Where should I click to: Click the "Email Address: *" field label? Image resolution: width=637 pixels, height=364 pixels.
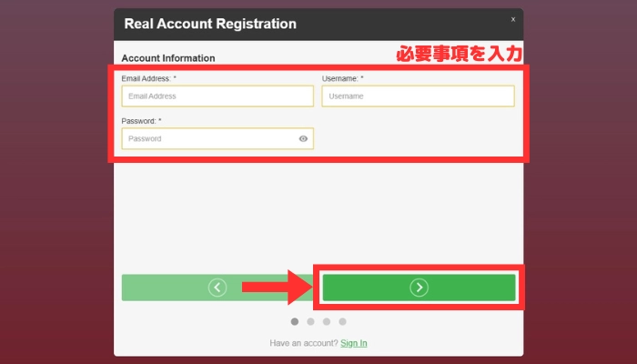pos(148,78)
